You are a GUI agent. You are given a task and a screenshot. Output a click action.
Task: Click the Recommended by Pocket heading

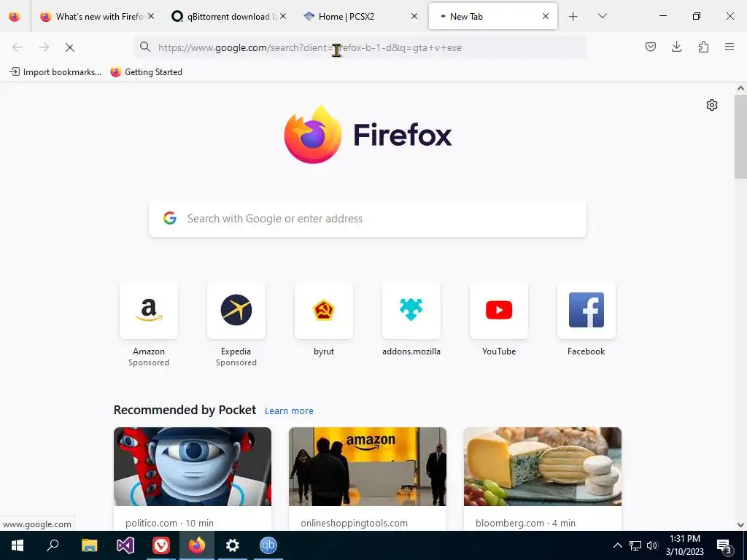click(185, 410)
